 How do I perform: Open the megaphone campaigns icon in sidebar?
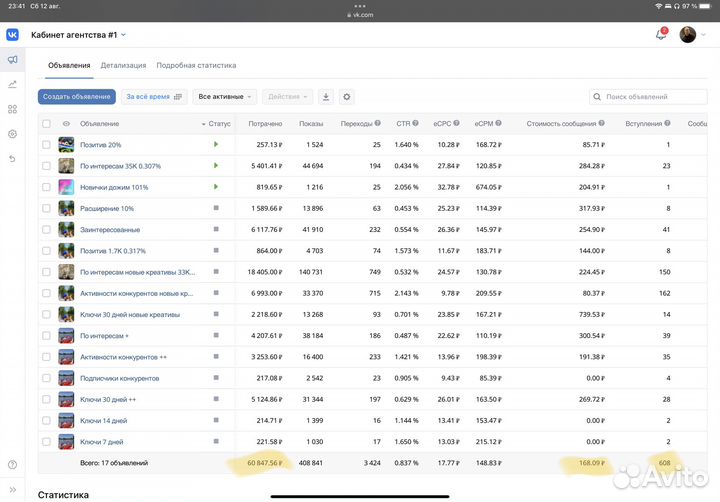[12, 60]
